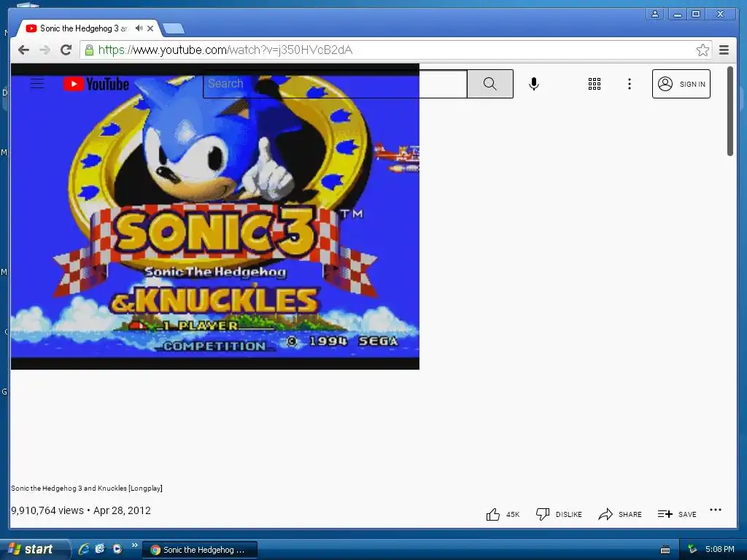Click the Sonic 3 video player
Viewport: 747px width, 560px height.
pyautogui.click(x=215, y=217)
